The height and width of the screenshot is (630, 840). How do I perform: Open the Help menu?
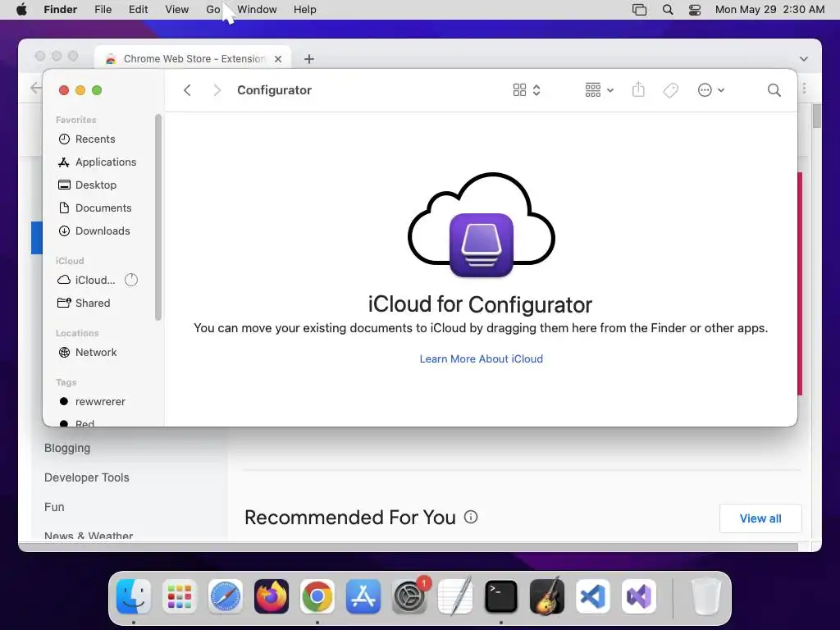pos(305,10)
